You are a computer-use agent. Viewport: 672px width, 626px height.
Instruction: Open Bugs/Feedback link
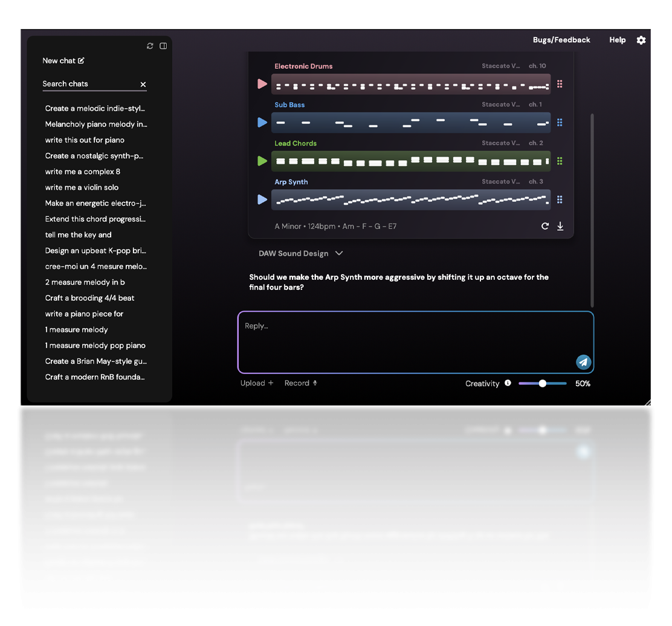pyautogui.click(x=561, y=40)
